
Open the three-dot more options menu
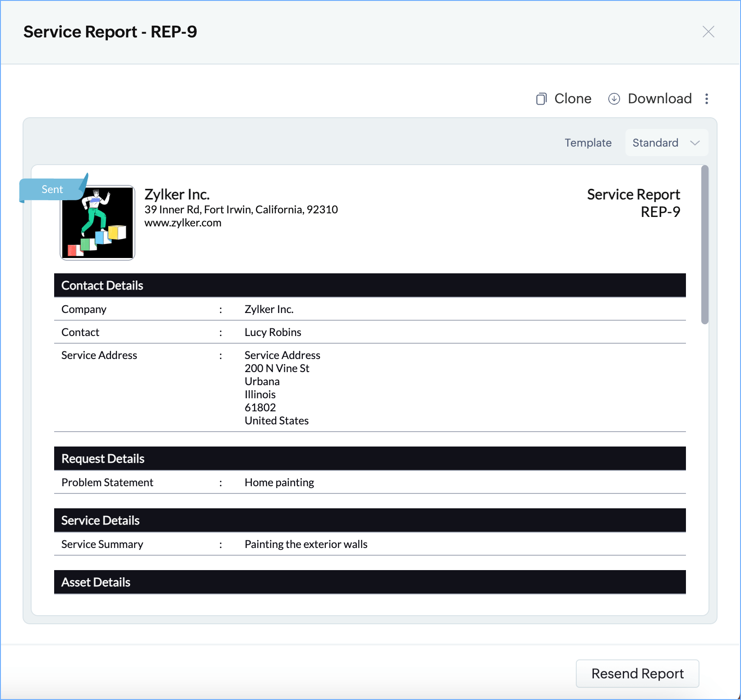click(x=707, y=99)
